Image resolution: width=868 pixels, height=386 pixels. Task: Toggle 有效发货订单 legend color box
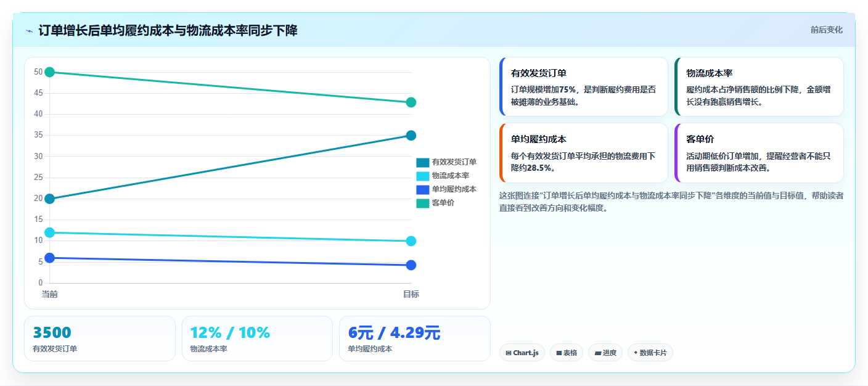click(422, 162)
